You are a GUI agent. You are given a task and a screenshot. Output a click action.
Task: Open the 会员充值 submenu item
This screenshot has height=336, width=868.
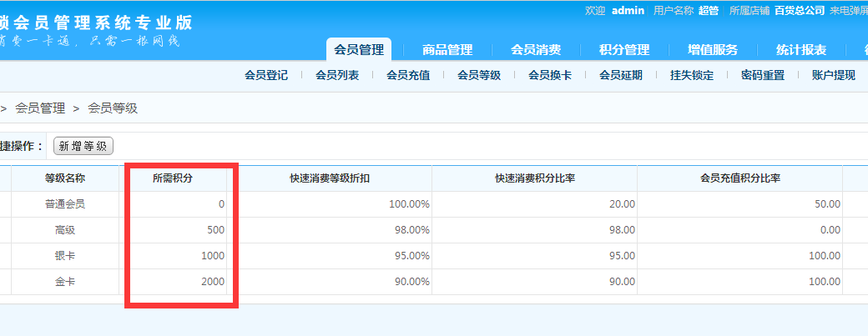pos(408,75)
